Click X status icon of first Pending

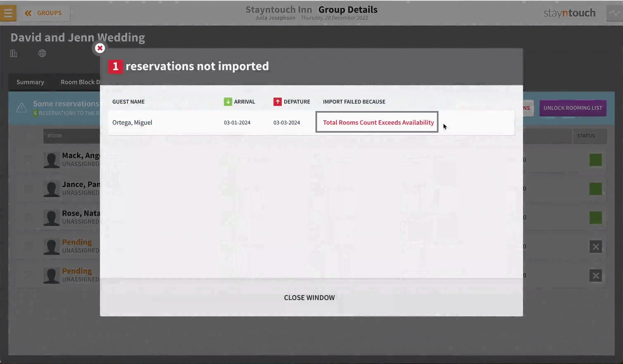(x=596, y=247)
